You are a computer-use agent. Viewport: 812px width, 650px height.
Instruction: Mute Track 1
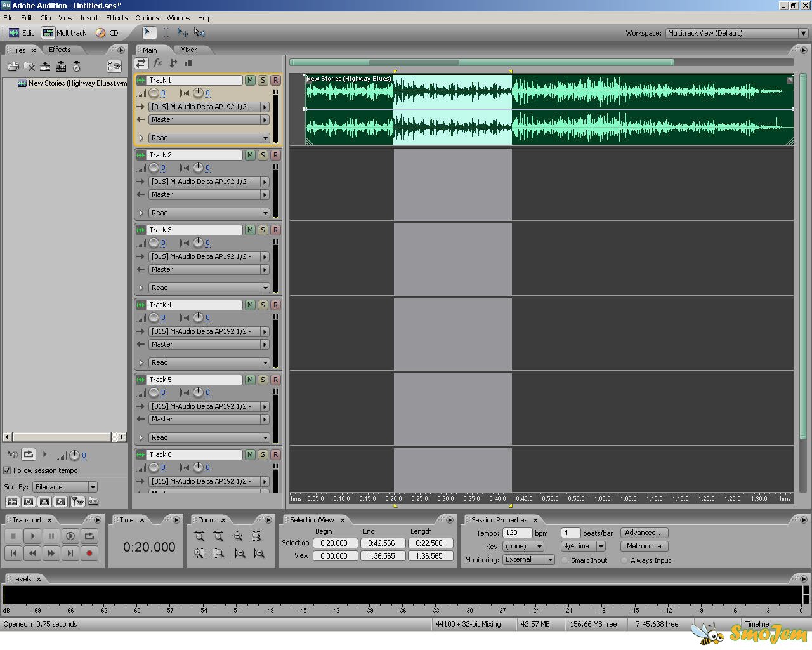(x=250, y=80)
